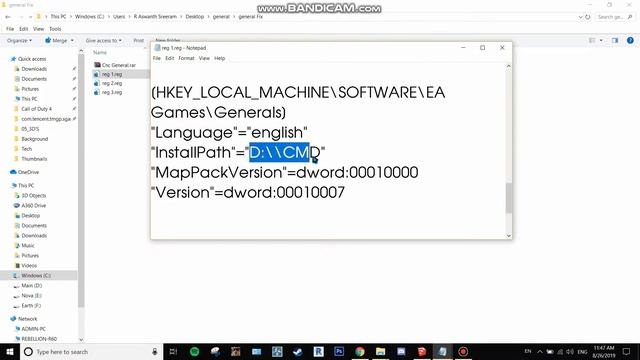Open the Format menu in Notepad
The width and height of the screenshot is (640, 360).
pos(186,58)
